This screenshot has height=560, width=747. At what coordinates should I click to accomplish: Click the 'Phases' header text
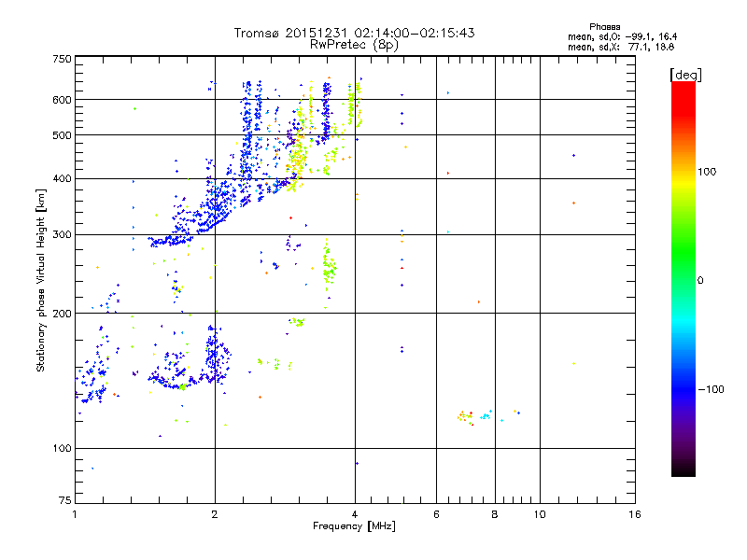[604, 27]
